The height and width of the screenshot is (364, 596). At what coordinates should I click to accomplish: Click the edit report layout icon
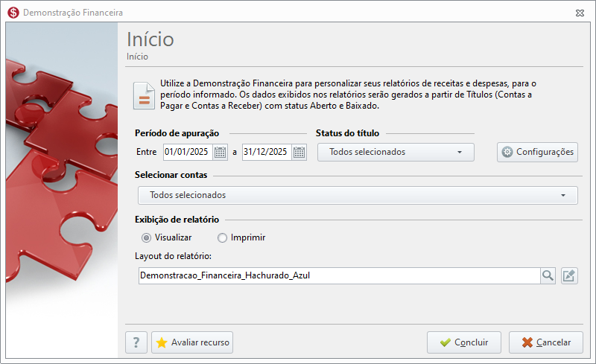pyautogui.click(x=569, y=275)
